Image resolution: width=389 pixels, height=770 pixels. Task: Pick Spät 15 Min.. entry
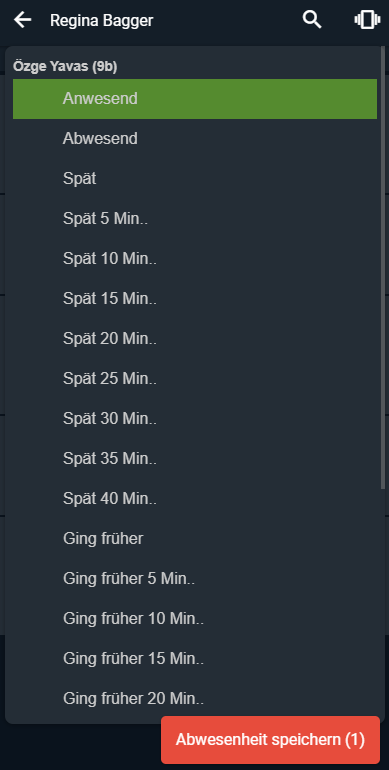click(x=195, y=299)
